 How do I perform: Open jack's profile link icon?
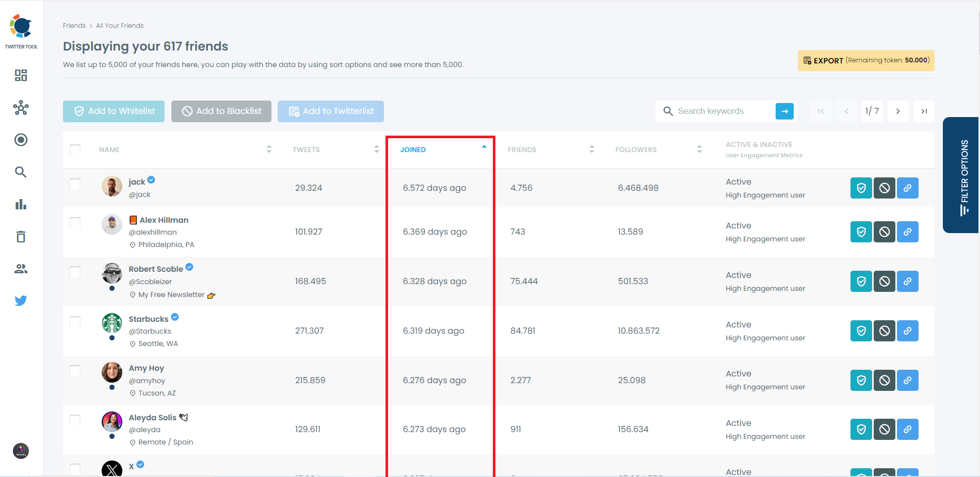907,188
